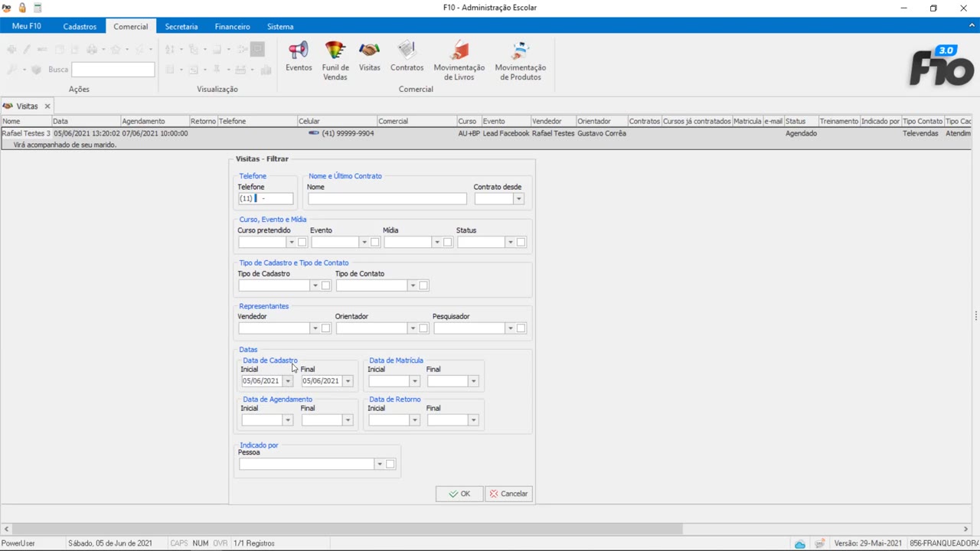Expand the Indicado por Pessoa dropdown

[379, 465]
